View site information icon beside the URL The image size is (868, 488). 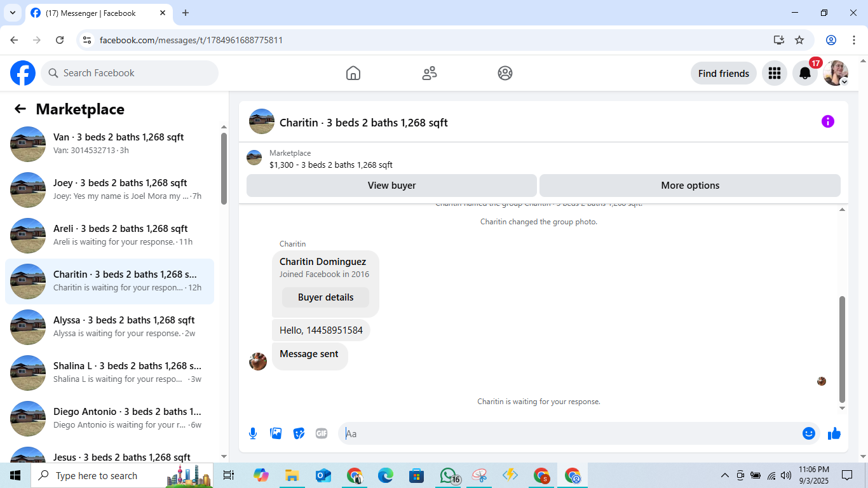point(87,40)
